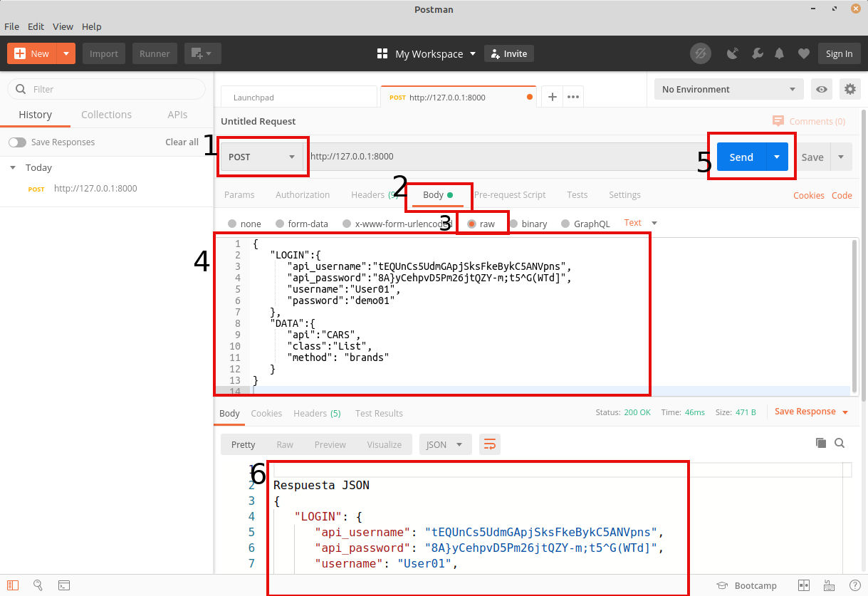Viewport: 868px width, 596px height.
Task: Click the response search magnifier icon
Action: (x=840, y=443)
